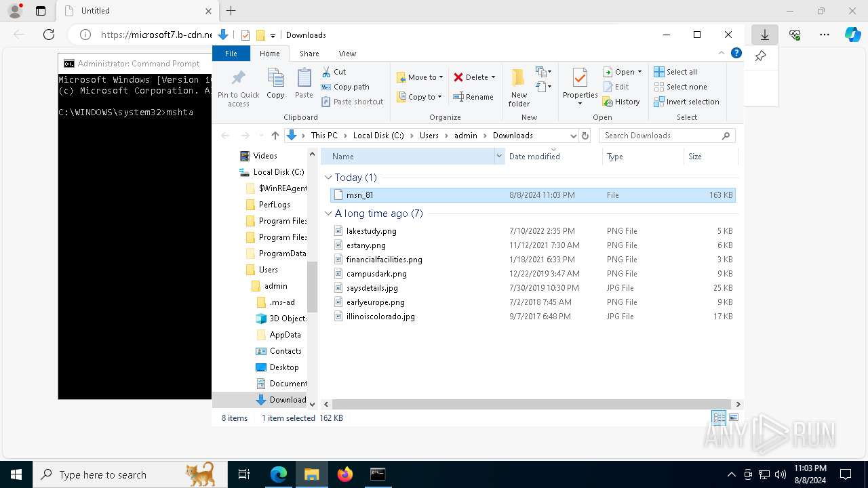The width and height of the screenshot is (868, 488).
Task: Open the Name column filter dropdown
Action: click(x=500, y=157)
